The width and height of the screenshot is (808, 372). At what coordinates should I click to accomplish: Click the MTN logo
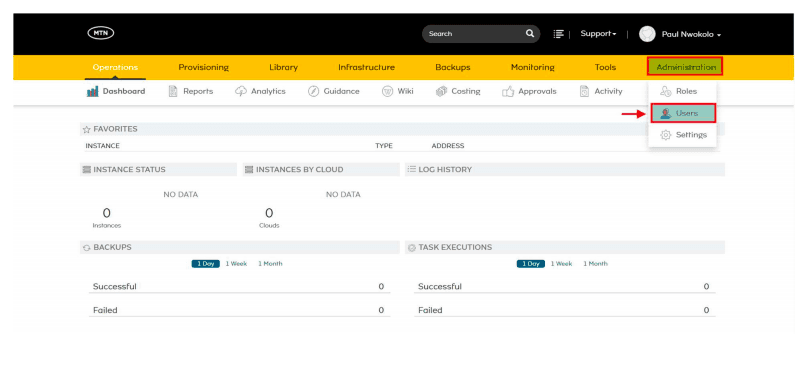[x=100, y=33]
